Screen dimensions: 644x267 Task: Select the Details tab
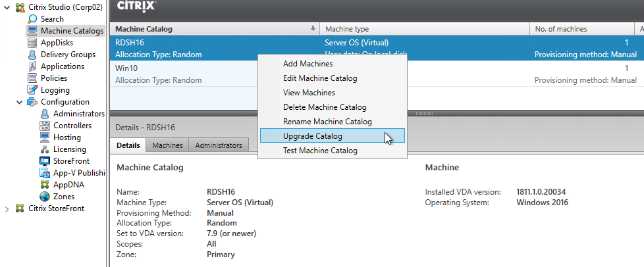[x=128, y=145]
